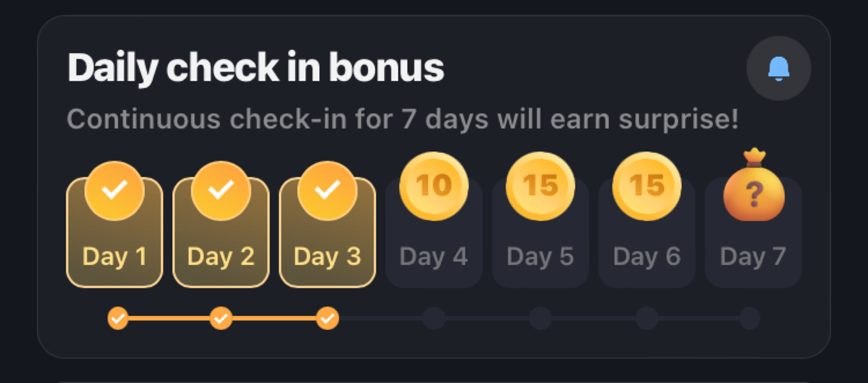Click third checked progress marker on timeline

(328, 318)
